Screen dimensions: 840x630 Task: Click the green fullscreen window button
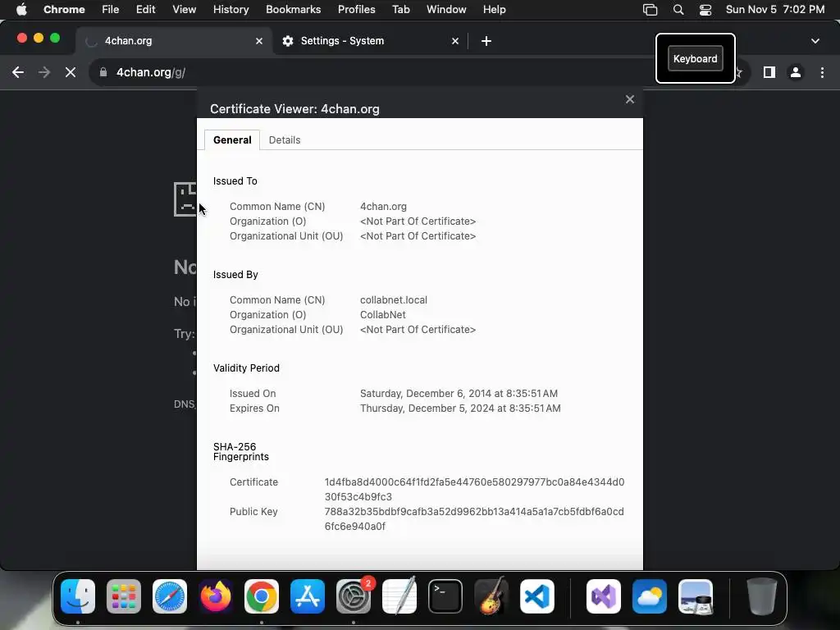[x=55, y=38]
